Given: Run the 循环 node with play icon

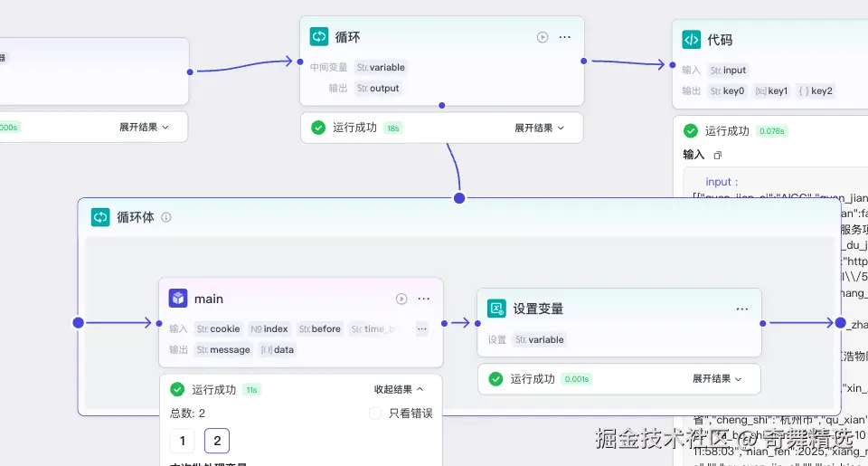Looking at the screenshot, I should pyautogui.click(x=542, y=37).
